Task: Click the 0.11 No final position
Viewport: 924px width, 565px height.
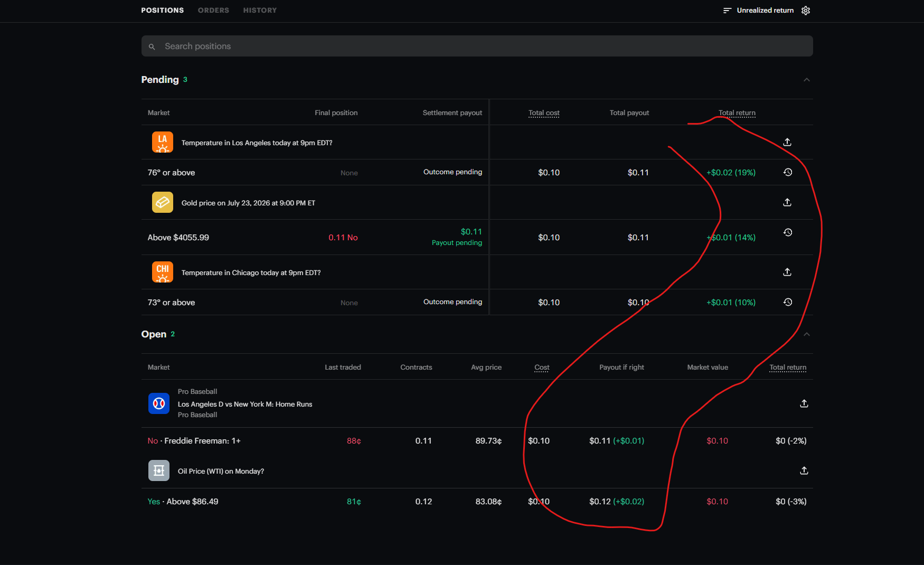Action: pos(343,238)
